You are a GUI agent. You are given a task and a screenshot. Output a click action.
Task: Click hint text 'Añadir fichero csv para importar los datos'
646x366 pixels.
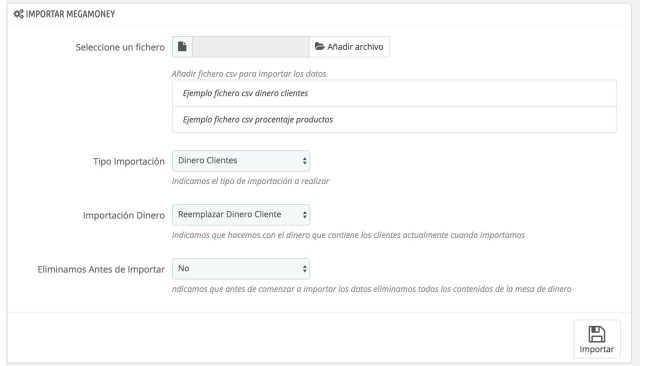249,74
